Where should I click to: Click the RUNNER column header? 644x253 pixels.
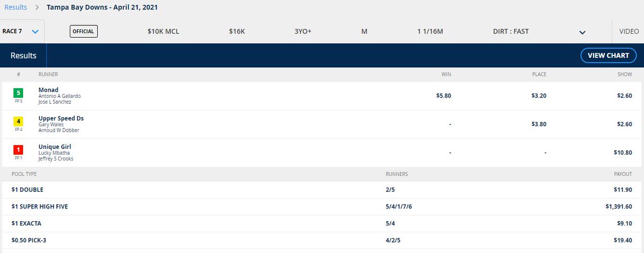click(x=48, y=74)
